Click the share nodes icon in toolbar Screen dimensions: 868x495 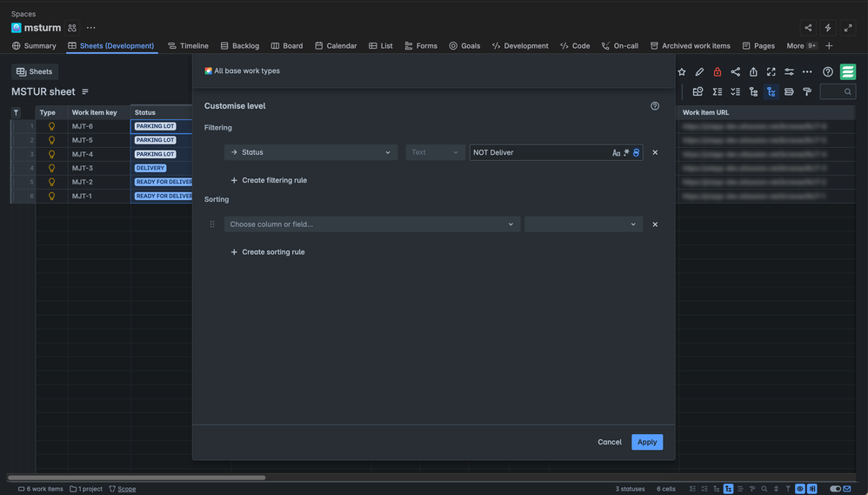736,72
